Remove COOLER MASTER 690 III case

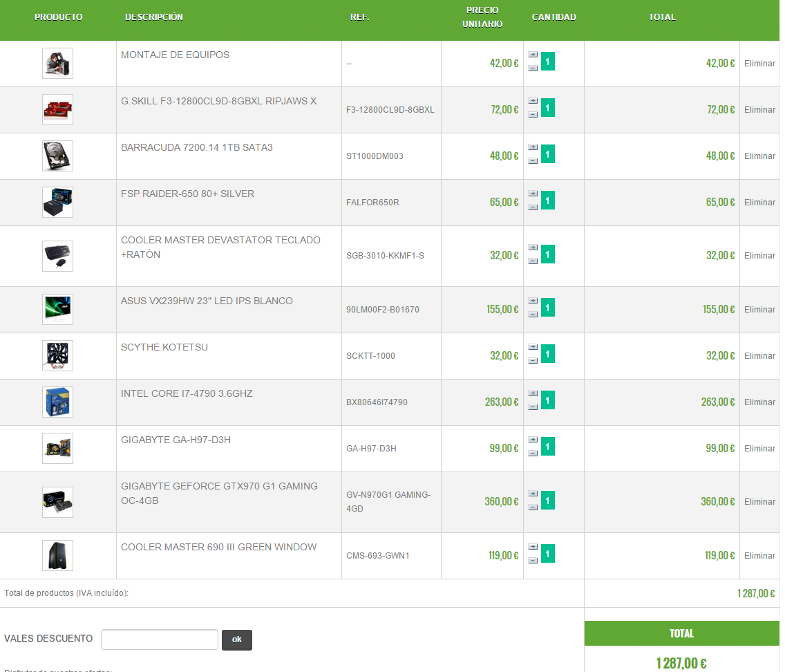(759, 556)
